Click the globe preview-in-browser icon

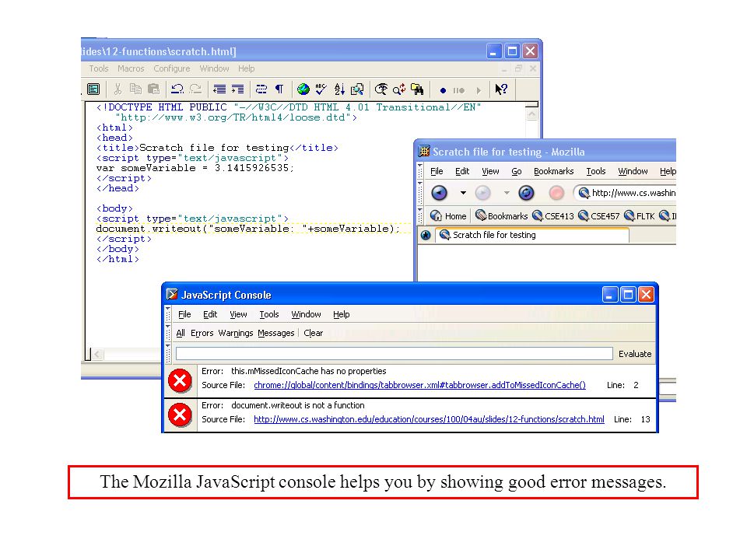303,89
